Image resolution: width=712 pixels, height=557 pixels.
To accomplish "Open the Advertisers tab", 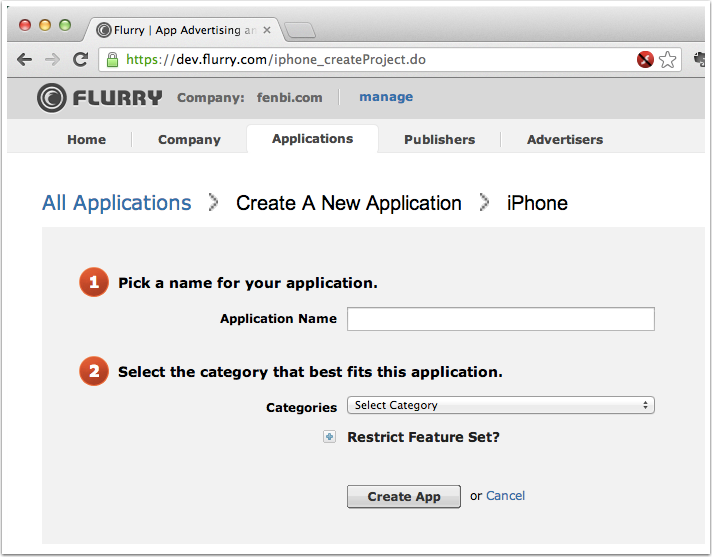I will pyautogui.click(x=565, y=139).
